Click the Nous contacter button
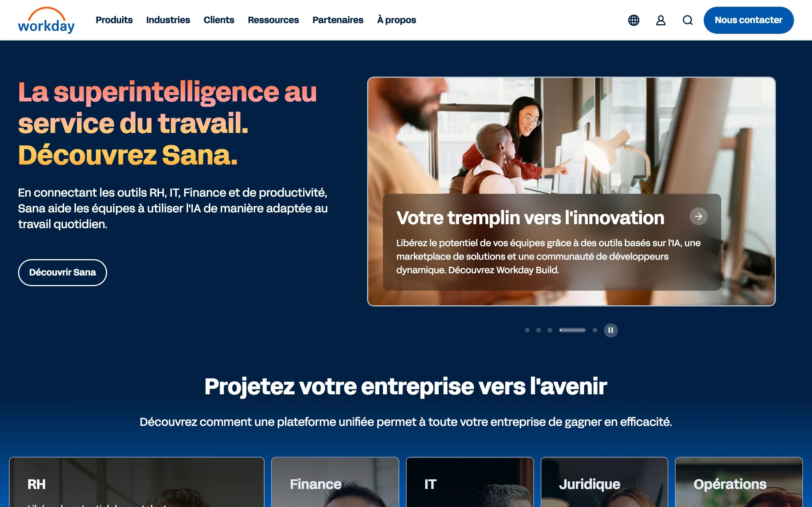Screen dimensions: 812x507 pos(748,20)
